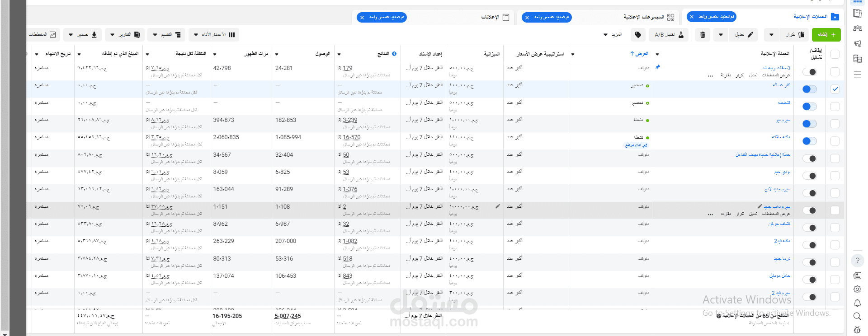Click the info icon in the footer results summary

click(x=719, y=316)
